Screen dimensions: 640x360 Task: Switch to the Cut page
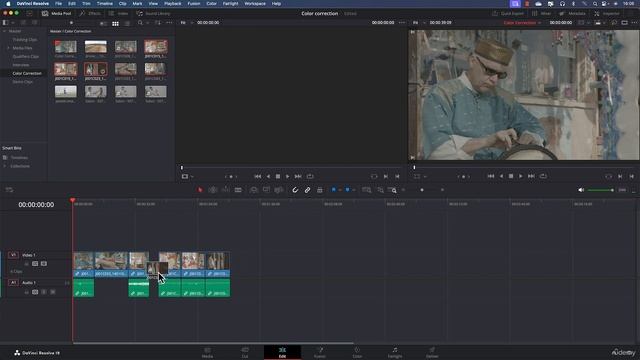coord(244,353)
